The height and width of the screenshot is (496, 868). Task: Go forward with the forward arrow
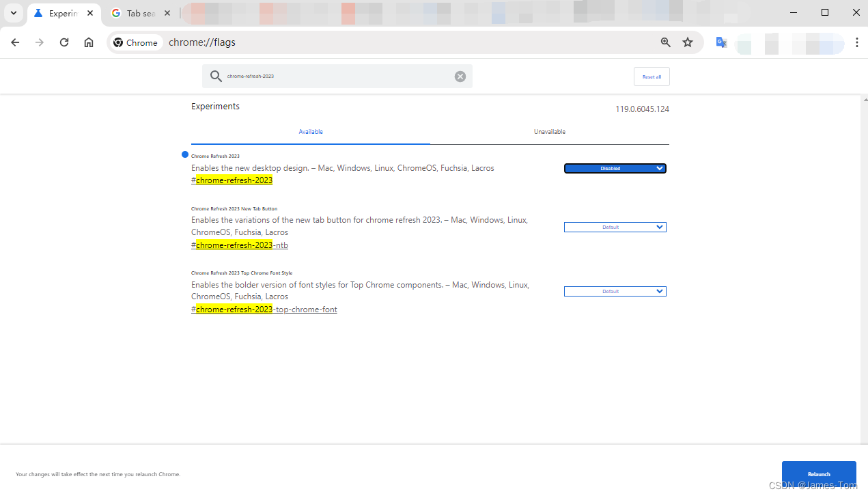pyautogui.click(x=40, y=42)
